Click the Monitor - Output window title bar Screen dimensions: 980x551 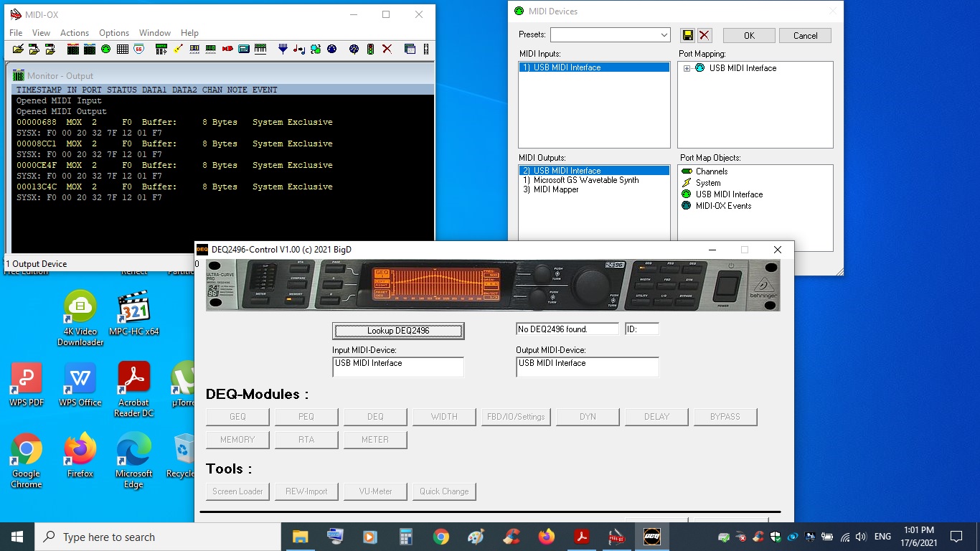pos(222,75)
